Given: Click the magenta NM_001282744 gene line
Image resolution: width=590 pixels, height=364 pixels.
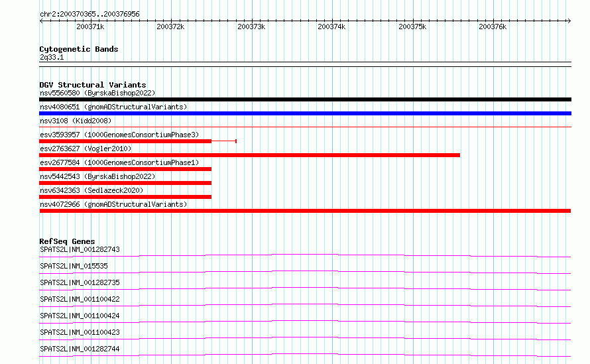Looking at the screenshot, I should point(305,355).
